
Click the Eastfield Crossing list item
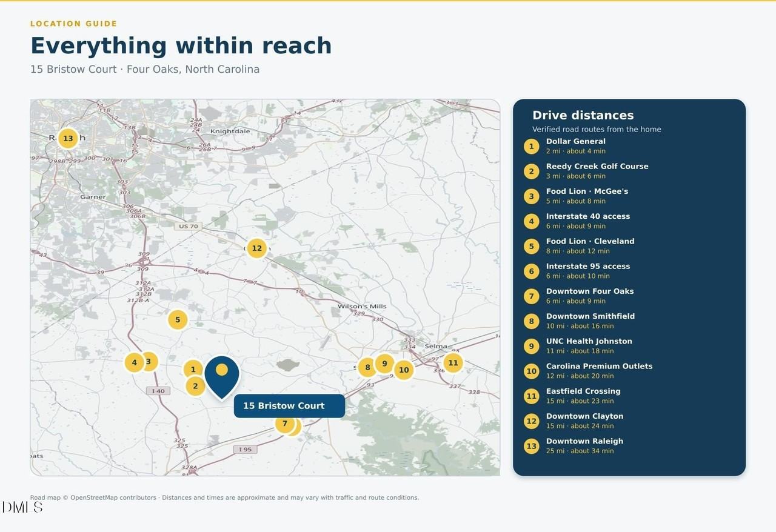(629, 396)
